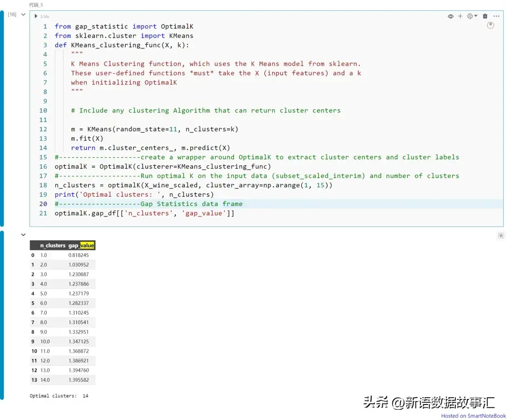Select the gap value 1.237886
The height and width of the screenshot is (420, 506).
point(78,284)
